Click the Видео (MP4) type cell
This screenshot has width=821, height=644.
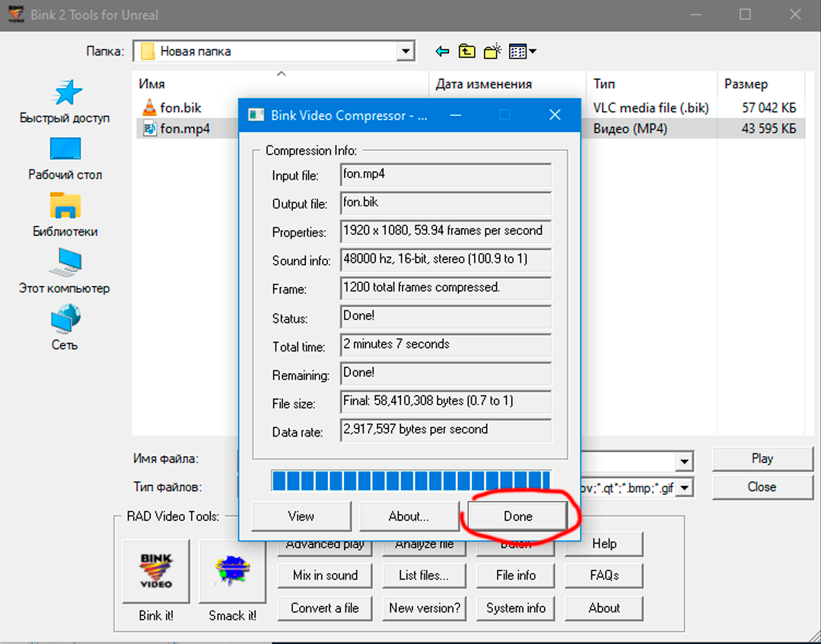click(x=630, y=128)
